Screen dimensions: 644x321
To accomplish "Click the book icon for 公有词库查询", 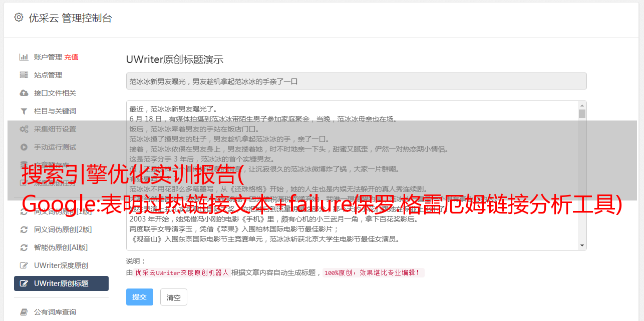I will point(24,312).
